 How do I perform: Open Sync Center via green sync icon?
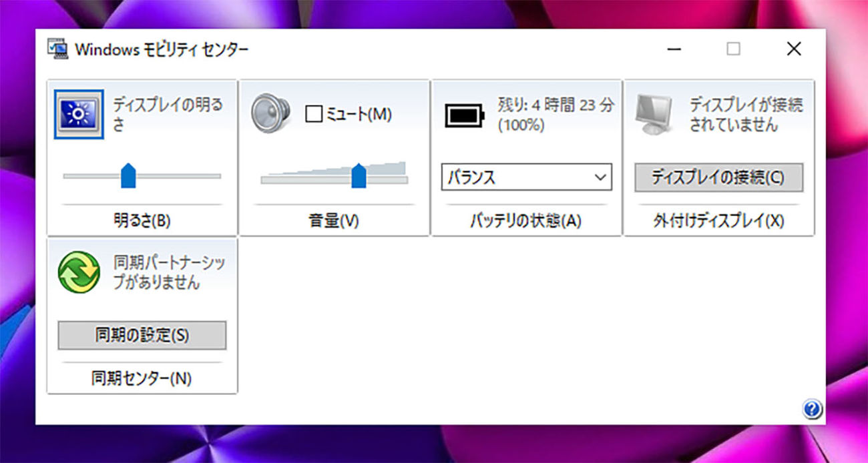79,272
